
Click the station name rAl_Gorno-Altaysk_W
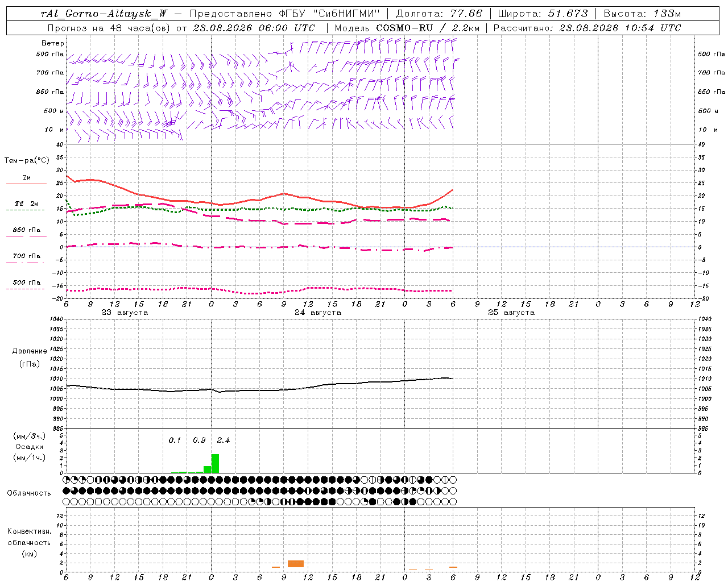click(104, 14)
